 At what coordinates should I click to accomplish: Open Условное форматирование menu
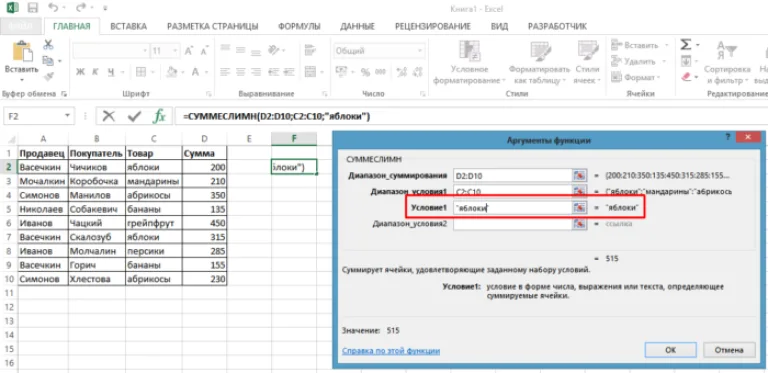tap(469, 63)
